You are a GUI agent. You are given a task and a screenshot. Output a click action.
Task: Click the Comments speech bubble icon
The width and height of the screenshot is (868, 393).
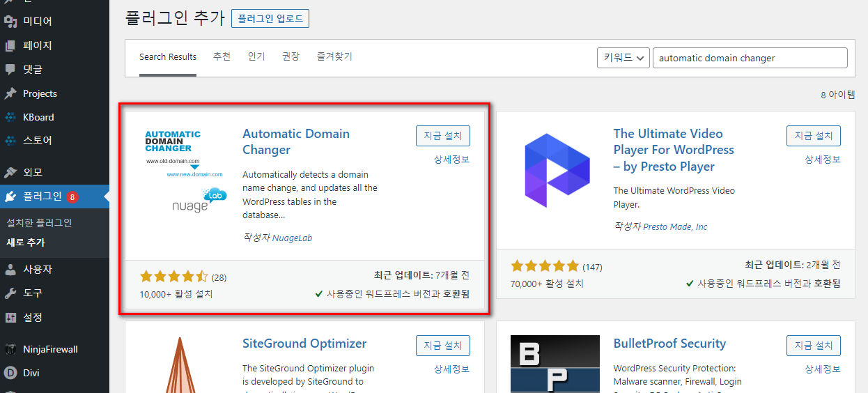(x=10, y=69)
